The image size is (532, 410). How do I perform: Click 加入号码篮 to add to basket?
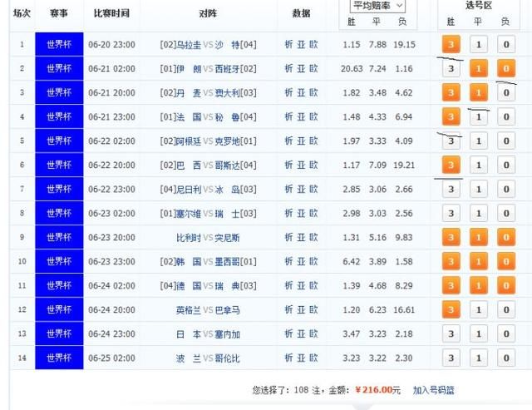pos(434,389)
